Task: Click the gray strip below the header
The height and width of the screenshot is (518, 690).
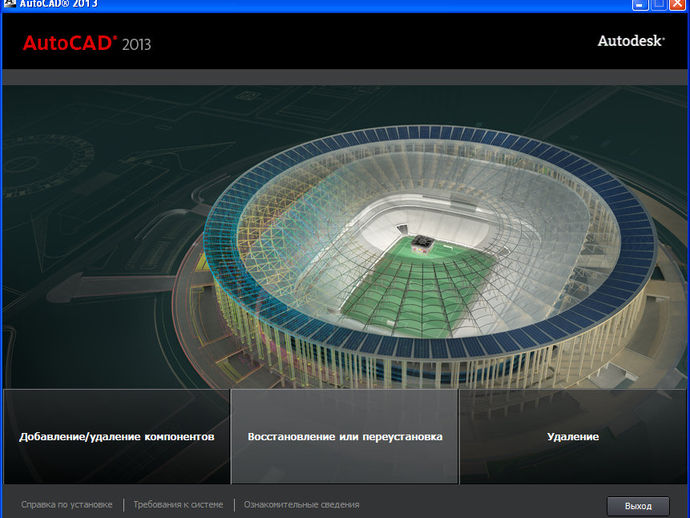Action: [345, 77]
